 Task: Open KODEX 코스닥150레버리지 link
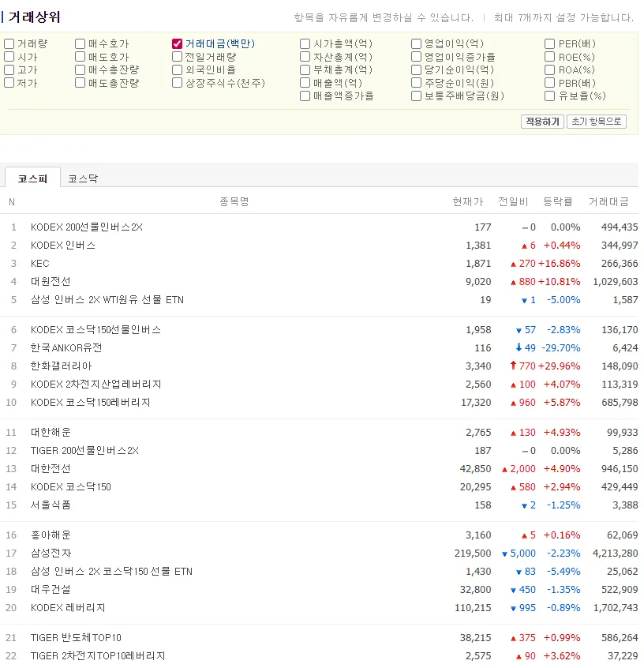pyautogui.click(x=90, y=403)
